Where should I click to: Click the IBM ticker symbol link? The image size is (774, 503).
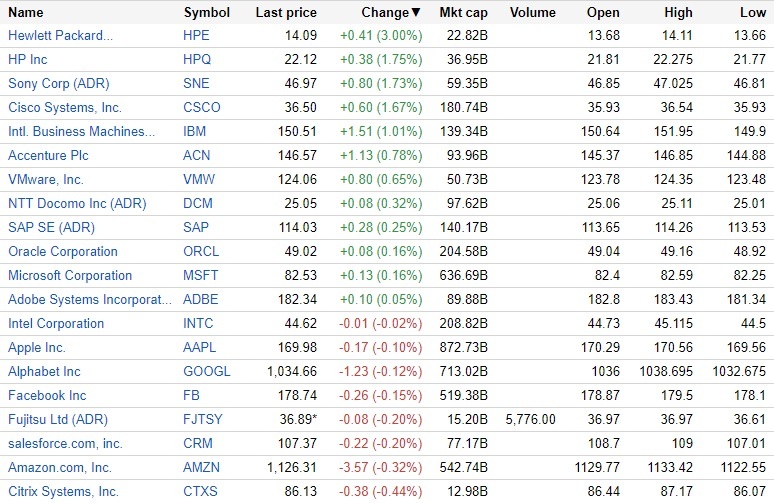click(x=195, y=132)
